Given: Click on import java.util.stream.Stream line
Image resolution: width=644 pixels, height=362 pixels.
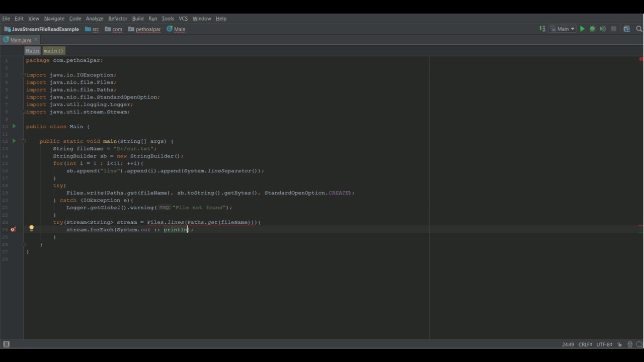Looking at the screenshot, I should point(78,112).
